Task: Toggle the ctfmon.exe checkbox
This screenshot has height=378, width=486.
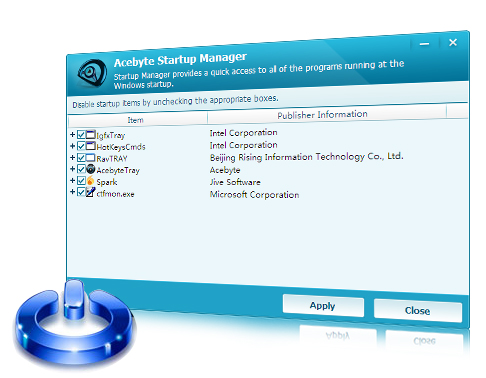Action: [81, 192]
